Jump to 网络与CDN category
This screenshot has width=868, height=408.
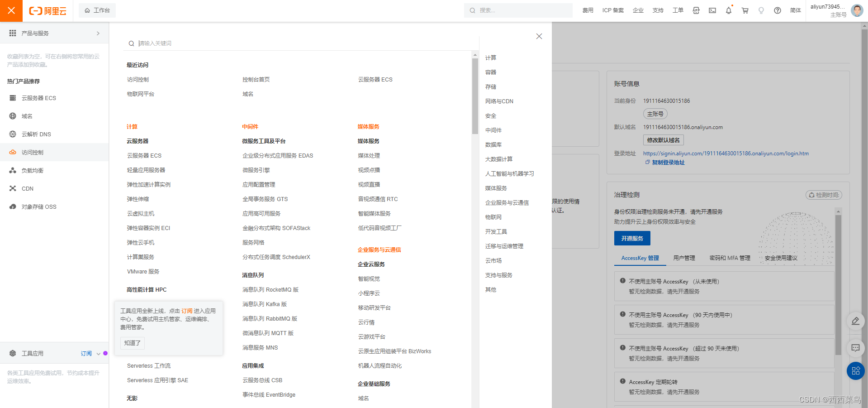(499, 101)
